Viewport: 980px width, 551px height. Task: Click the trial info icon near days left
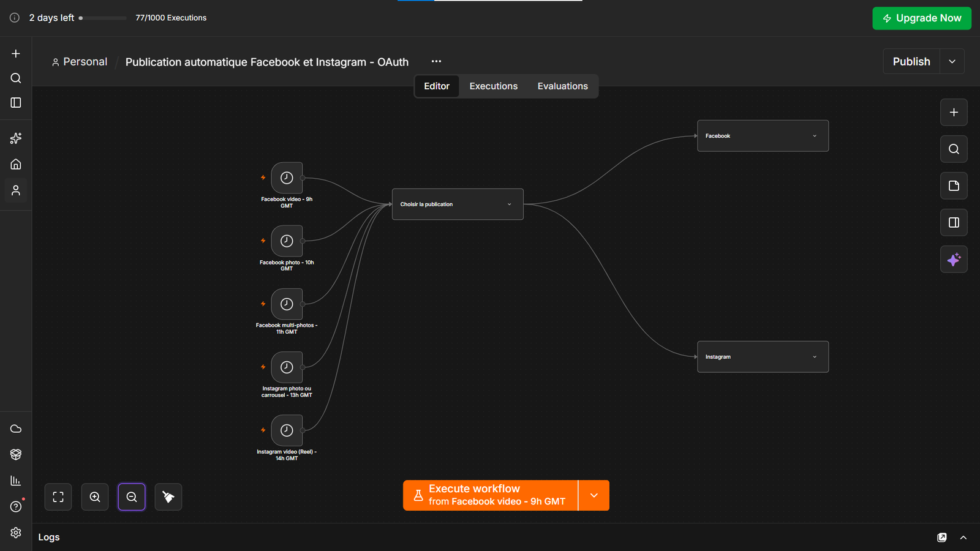(15, 18)
